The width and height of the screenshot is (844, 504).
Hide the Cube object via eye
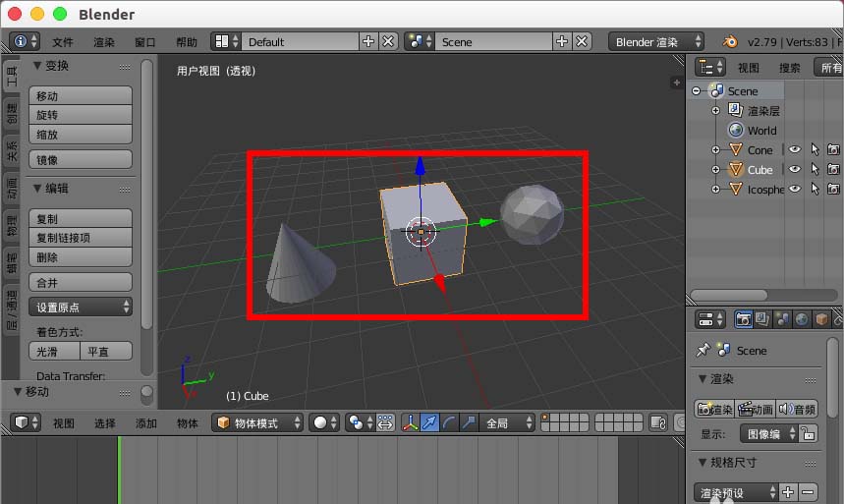pyautogui.click(x=795, y=169)
